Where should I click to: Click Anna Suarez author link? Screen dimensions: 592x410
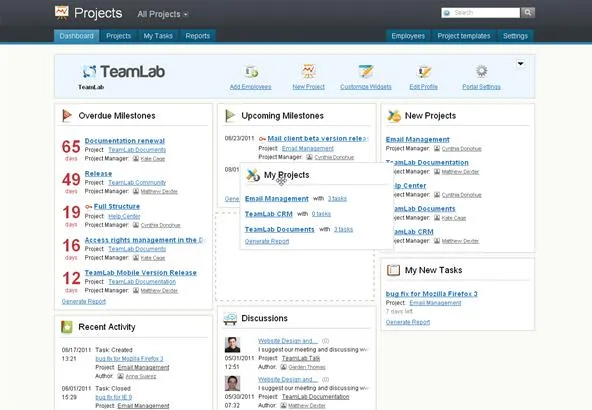coord(140,376)
